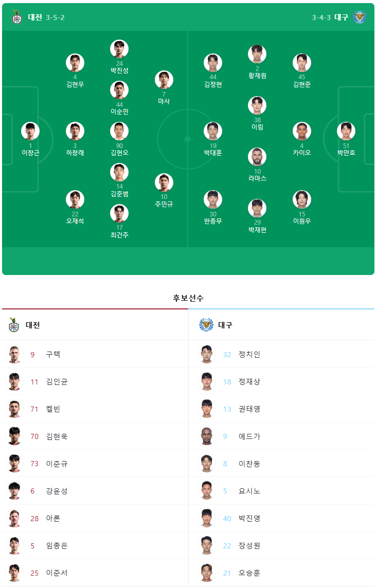Select substitute 에드가 in Daegu list
The width and height of the screenshot is (377, 588).
click(x=281, y=436)
